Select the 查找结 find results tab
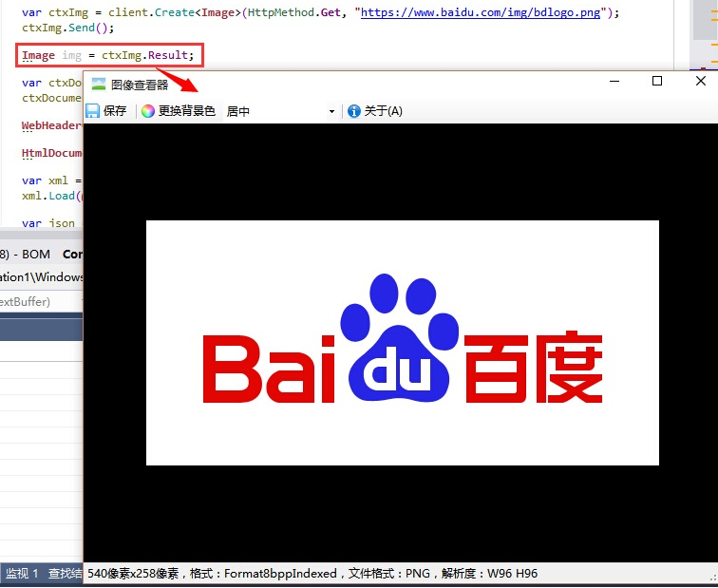 click(65, 574)
